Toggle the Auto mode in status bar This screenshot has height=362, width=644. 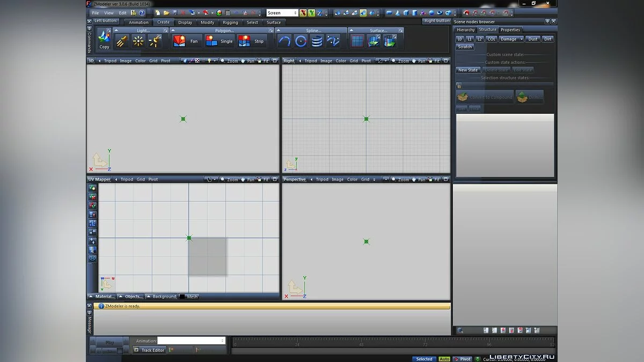click(x=444, y=359)
